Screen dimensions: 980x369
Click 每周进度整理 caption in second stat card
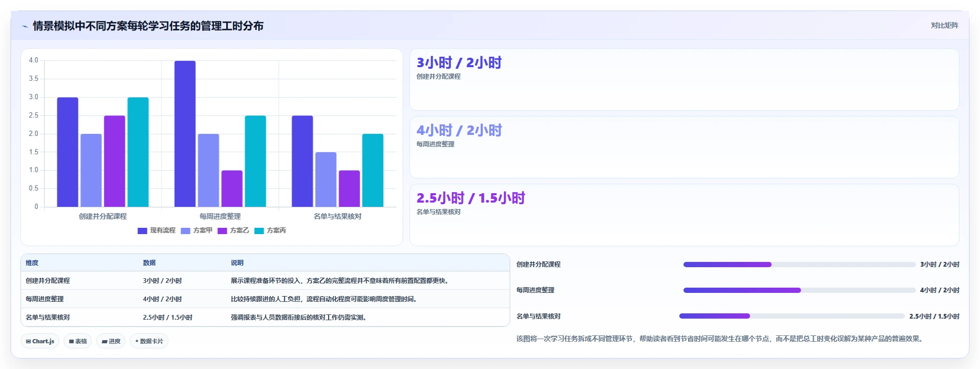tap(435, 144)
